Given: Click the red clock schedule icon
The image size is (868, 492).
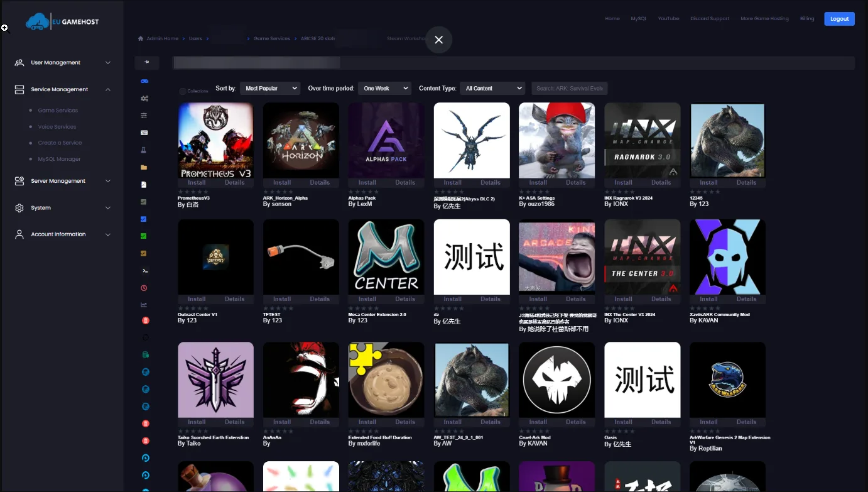Looking at the screenshot, I should coord(144,288).
